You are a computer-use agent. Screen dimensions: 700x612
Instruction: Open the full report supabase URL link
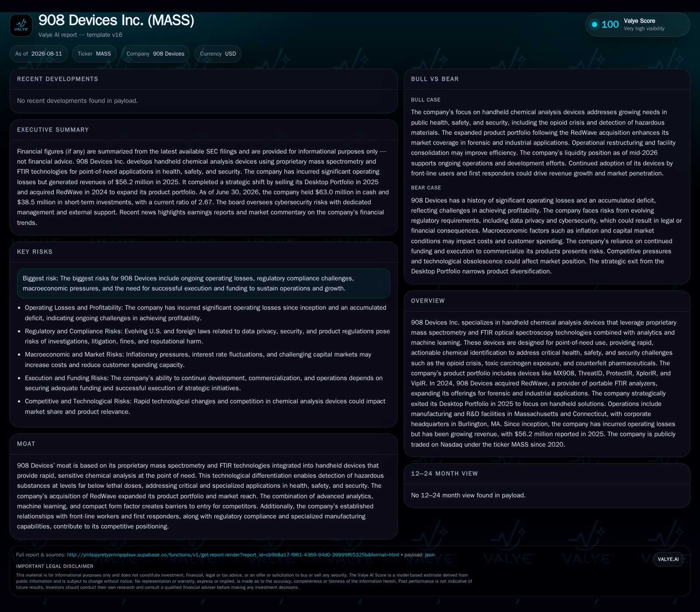[233, 555]
